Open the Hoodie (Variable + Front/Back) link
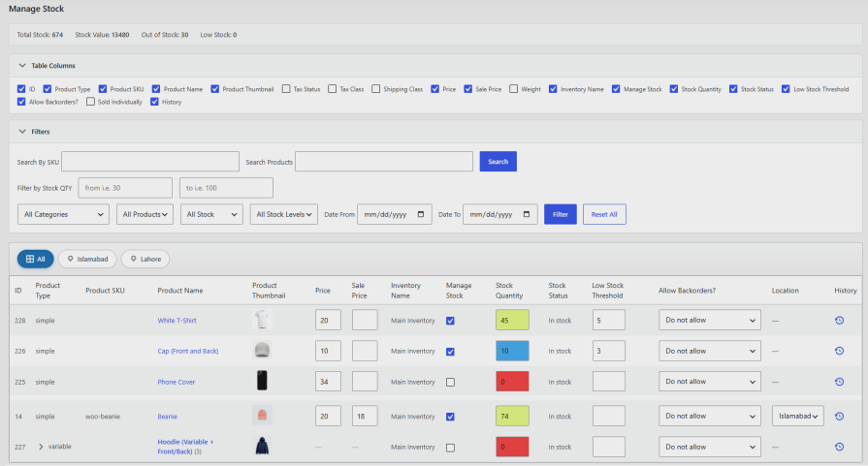Image resolution: width=868 pixels, height=466 pixels. point(185,447)
